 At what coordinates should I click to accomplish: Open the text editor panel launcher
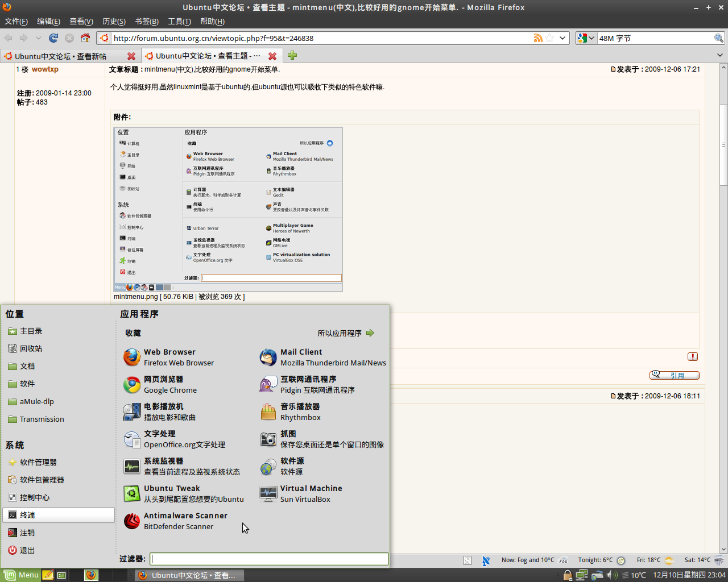[x=48, y=575]
